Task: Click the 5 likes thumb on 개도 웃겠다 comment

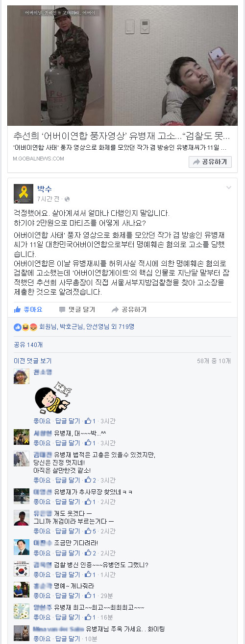Action: click(90, 531)
